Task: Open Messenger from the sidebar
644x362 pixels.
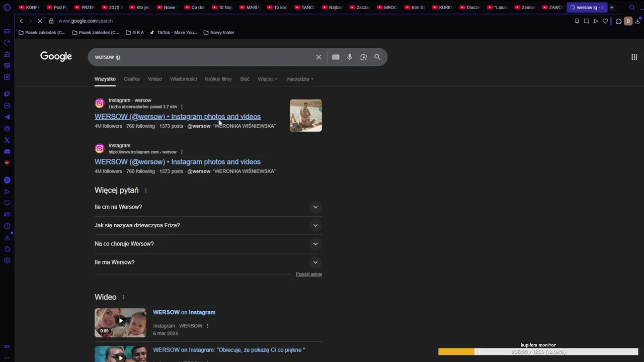Action: coord(7,106)
